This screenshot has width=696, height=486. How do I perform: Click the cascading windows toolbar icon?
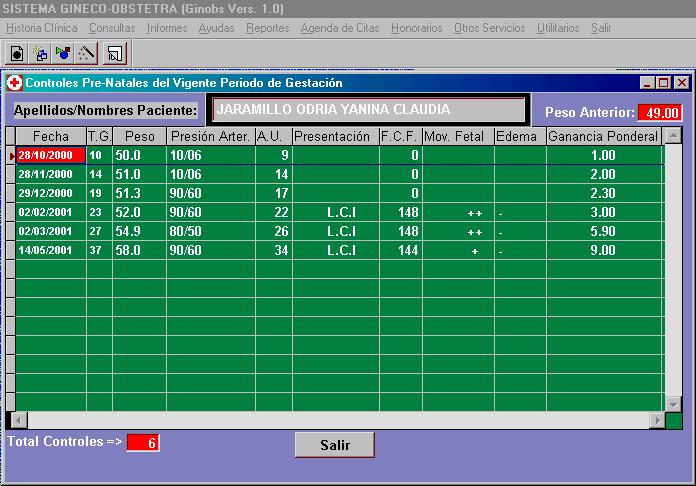click(x=115, y=53)
